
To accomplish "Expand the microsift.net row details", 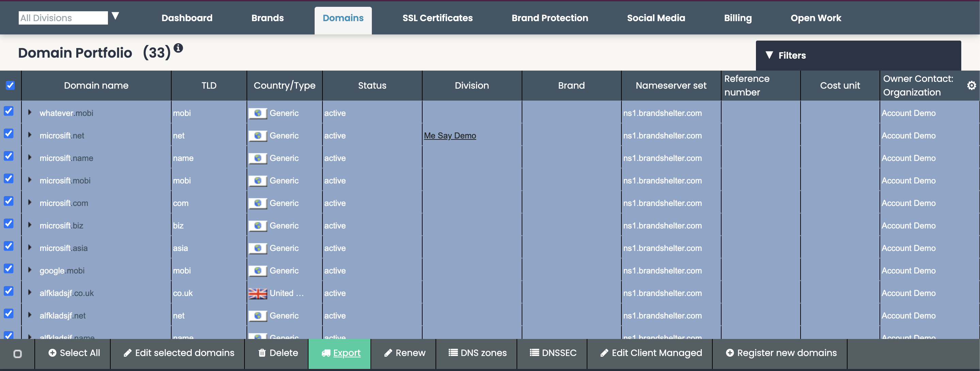I will [30, 135].
